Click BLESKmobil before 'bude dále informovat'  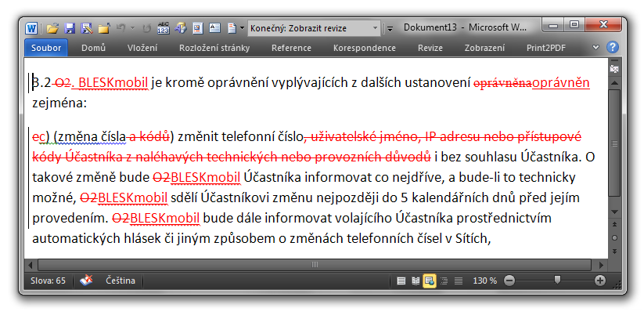pos(164,218)
